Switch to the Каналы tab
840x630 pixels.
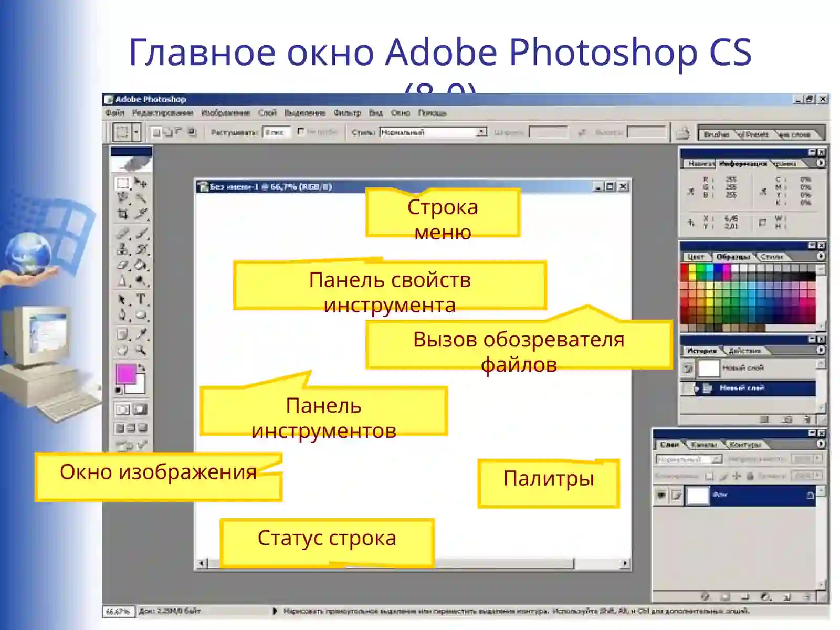click(703, 445)
